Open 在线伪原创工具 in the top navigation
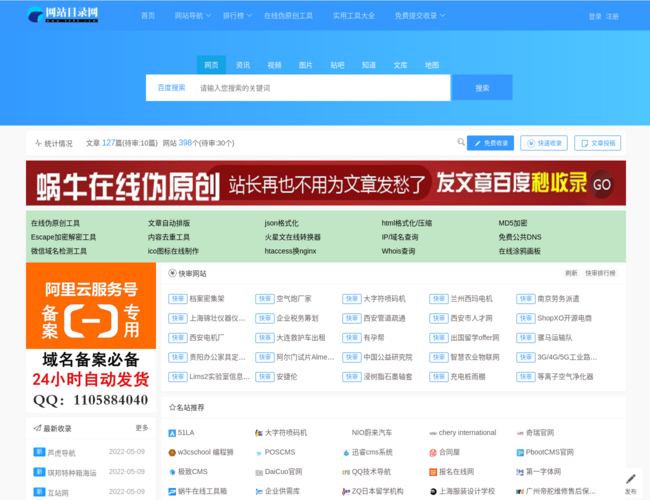Image resolution: width=650 pixels, height=500 pixels. (288, 16)
